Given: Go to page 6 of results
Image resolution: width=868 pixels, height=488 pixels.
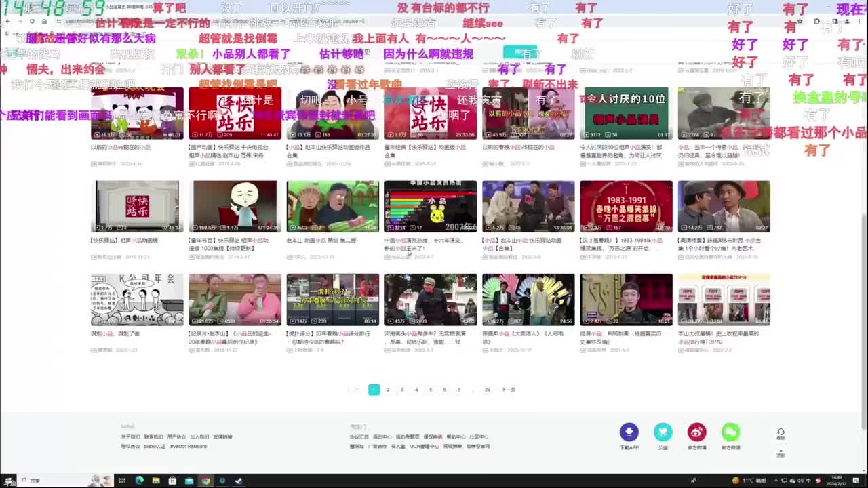Looking at the screenshot, I should [445, 390].
